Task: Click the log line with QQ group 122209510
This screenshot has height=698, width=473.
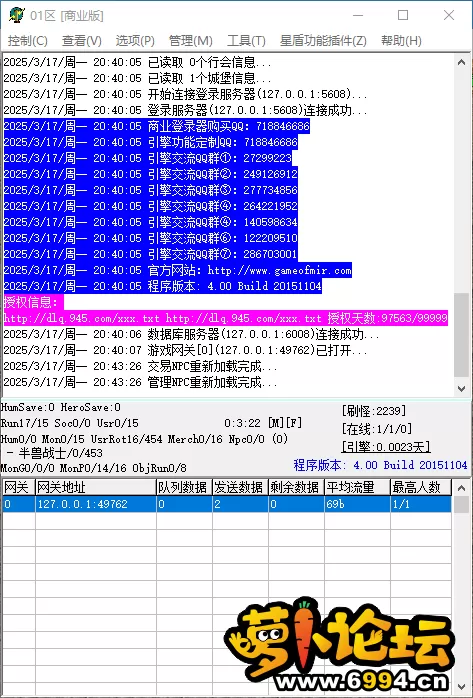Action: 150,239
